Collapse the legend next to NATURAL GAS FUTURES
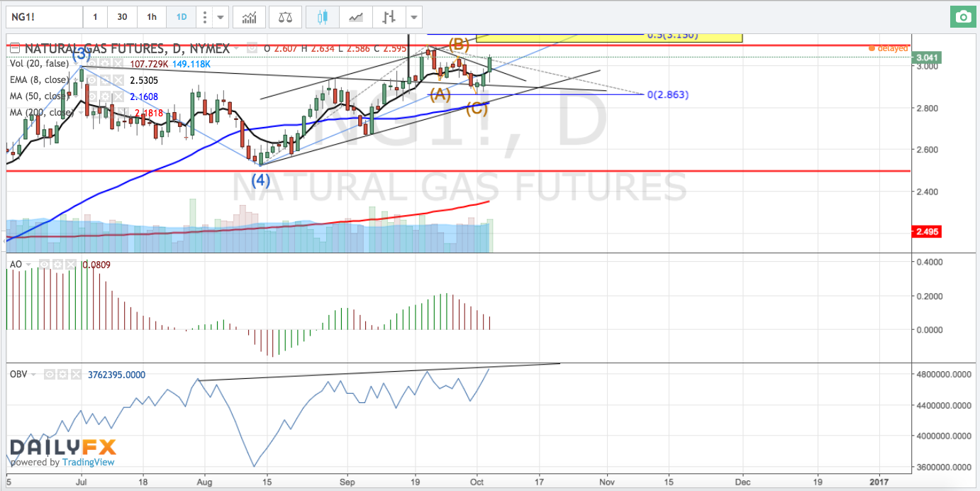This screenshot has height=491, width=980. coord(15,48)
